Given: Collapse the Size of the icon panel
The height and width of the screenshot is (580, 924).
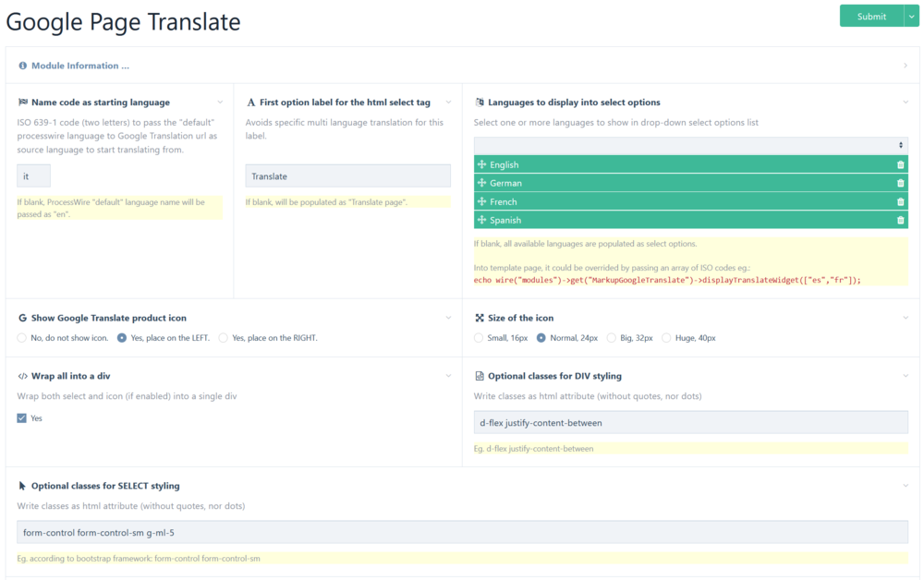Looking at the screenshot, I should tap(905, 318).
